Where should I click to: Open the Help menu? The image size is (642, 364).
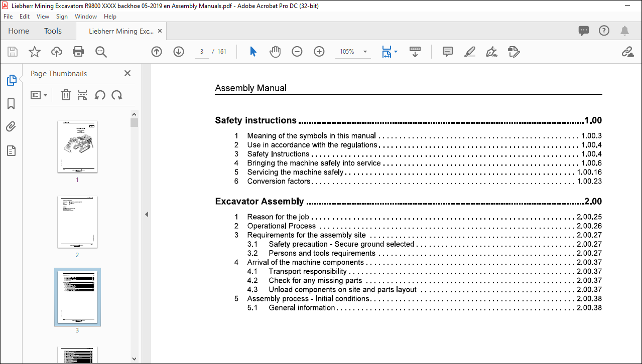point(110,17)
